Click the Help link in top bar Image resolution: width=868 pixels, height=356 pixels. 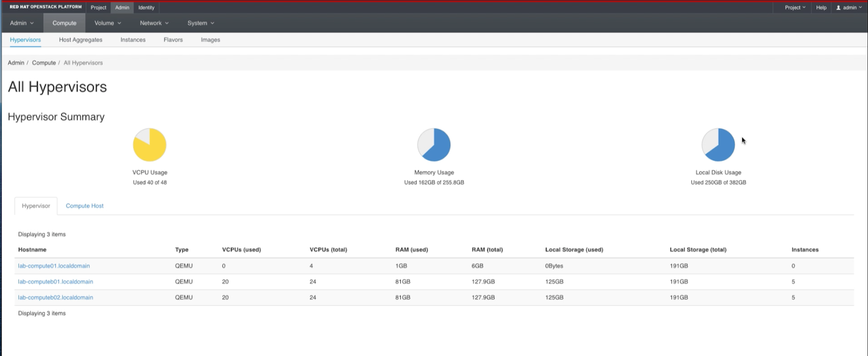click(x=821, y=8)
